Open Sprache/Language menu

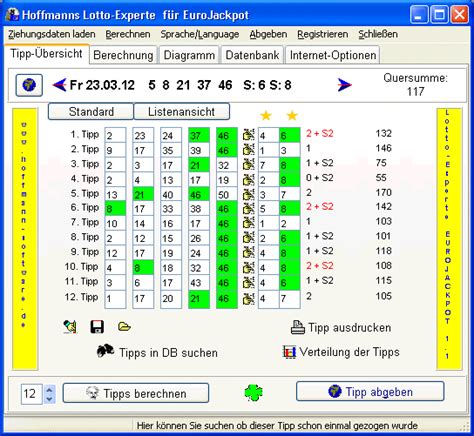pyautogui.click(x=200, y=34)
